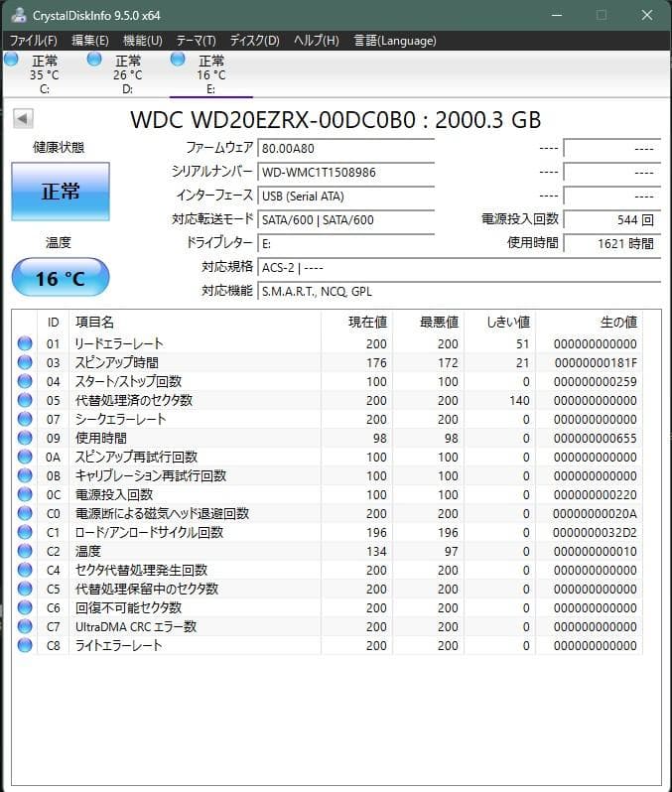Select the リードエラーレート attribute name
672x792 pixels.
point(119,344)
